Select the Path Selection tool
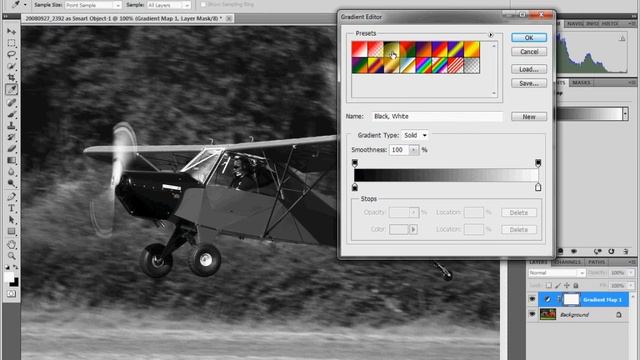Image resolution: width=640 pixels, height=360 pixels. [11, 220]
